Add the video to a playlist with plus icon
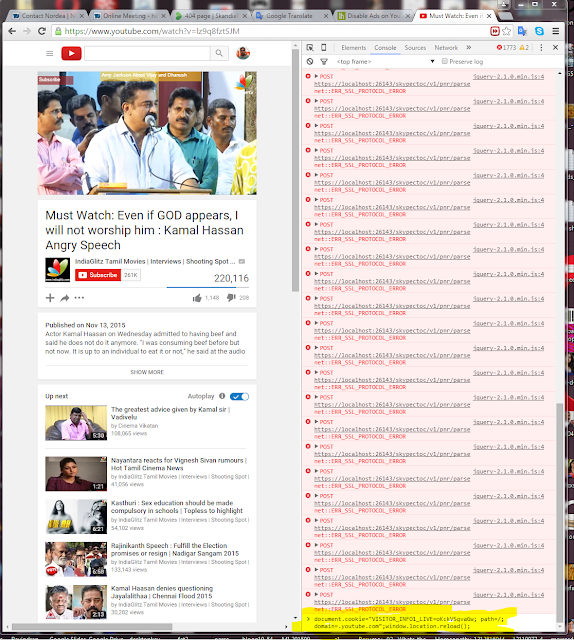 click(50, 298)
